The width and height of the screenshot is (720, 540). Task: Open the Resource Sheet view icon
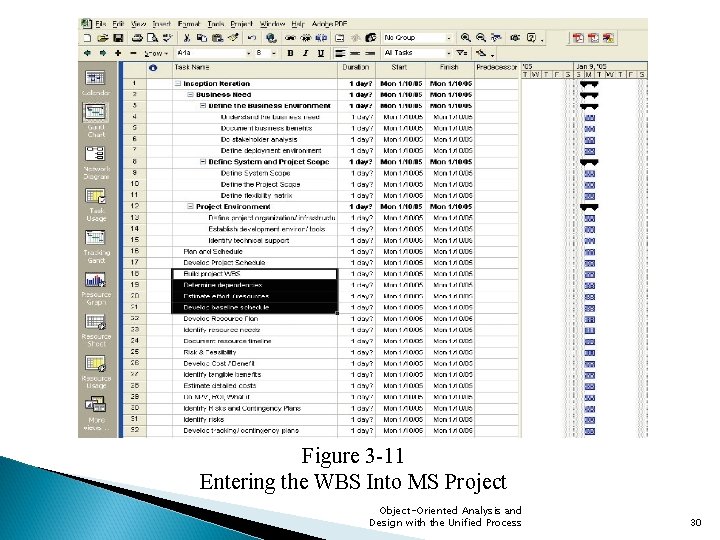(x=96, y=322)
